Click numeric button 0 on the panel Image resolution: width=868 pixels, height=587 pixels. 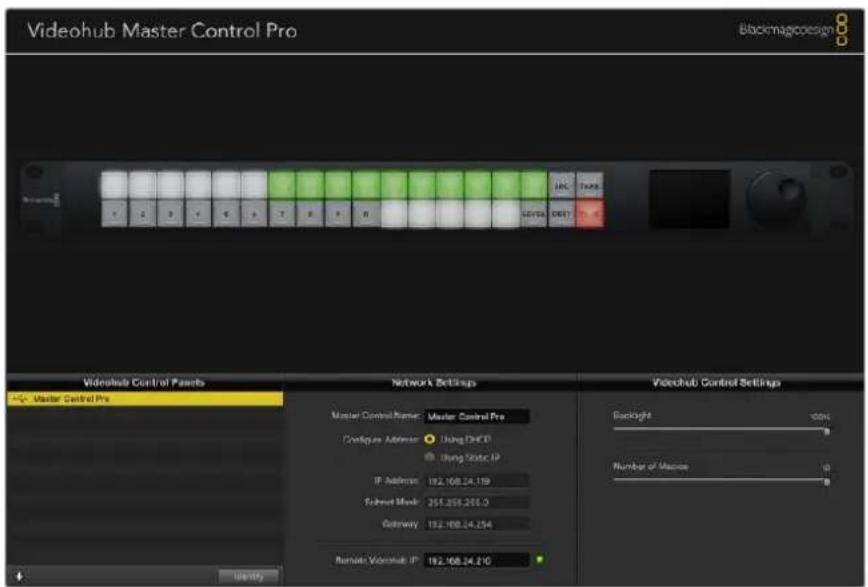(x=366, y=214)
